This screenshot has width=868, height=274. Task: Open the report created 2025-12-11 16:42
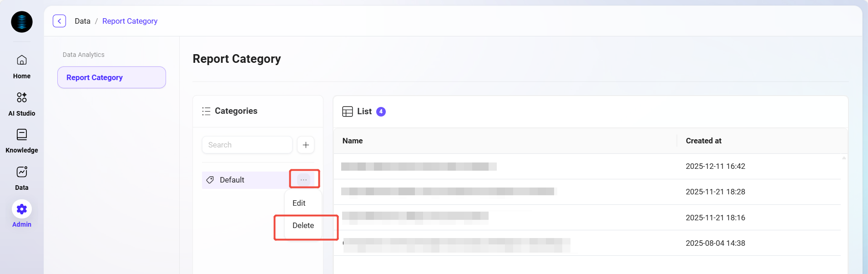pos(419,167)
